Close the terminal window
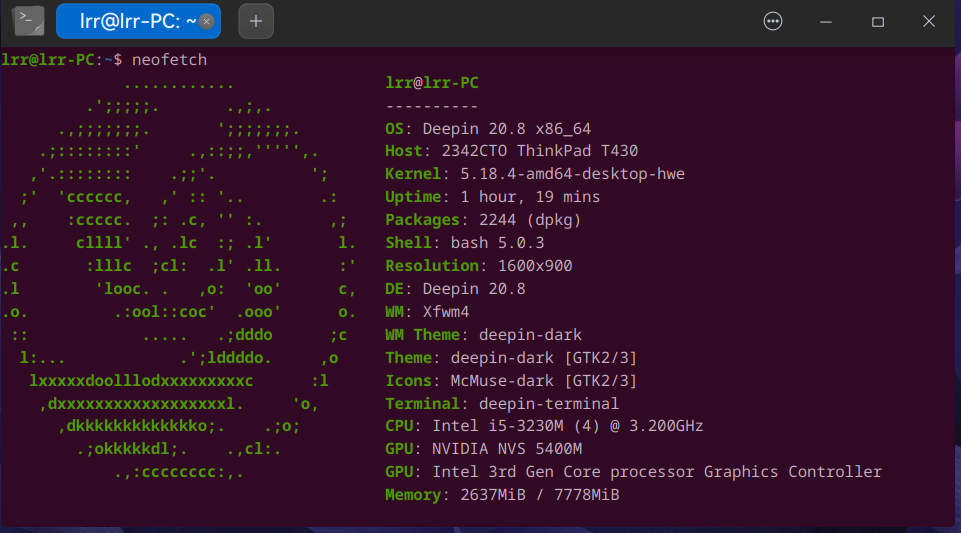Image resolution: width=961 pixels, height=533 pixels. tap(929, 21)
